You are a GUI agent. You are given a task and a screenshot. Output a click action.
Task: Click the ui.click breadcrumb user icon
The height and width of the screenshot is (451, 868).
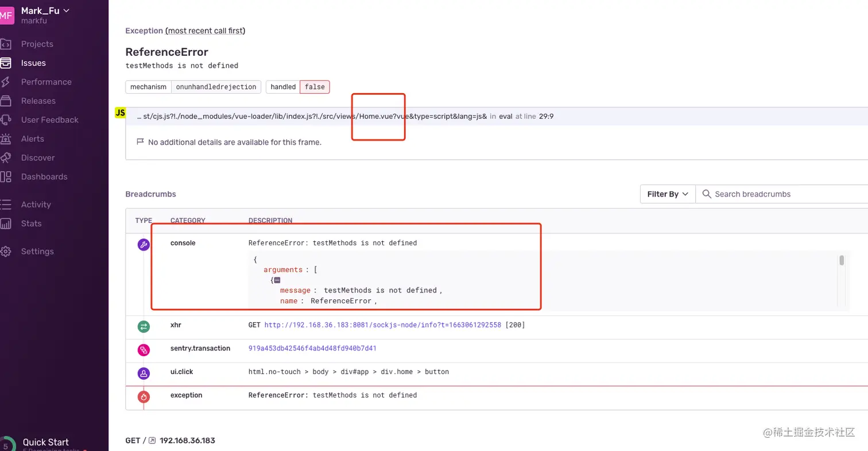[144, 373]
